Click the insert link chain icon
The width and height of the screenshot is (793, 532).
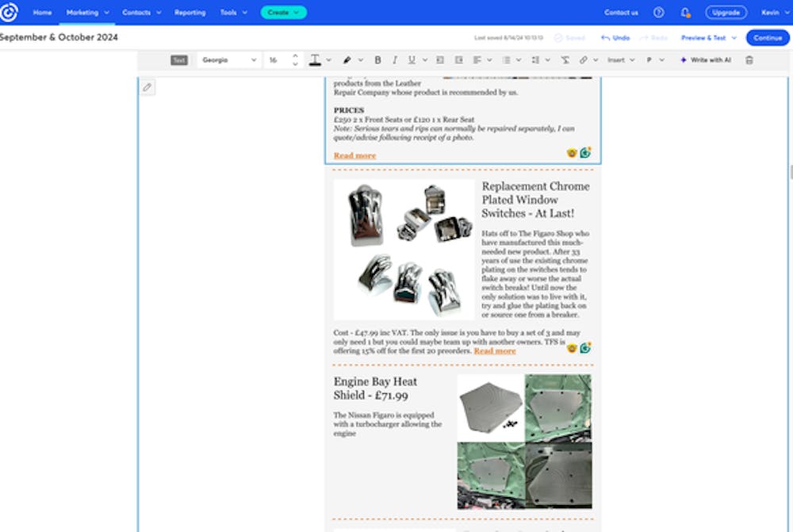[x=583, y=60]
